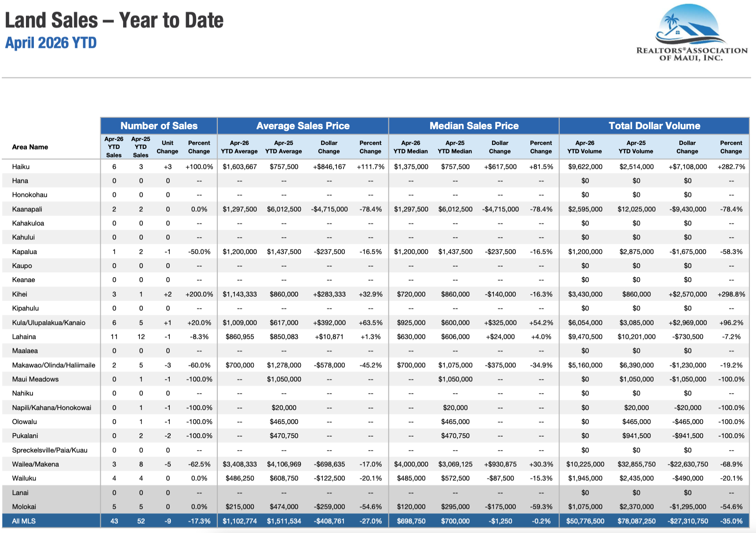Click All MLS average price '$1,102,774'
The height and width of the screenshot is (533, 756).
tap(239, 521)
